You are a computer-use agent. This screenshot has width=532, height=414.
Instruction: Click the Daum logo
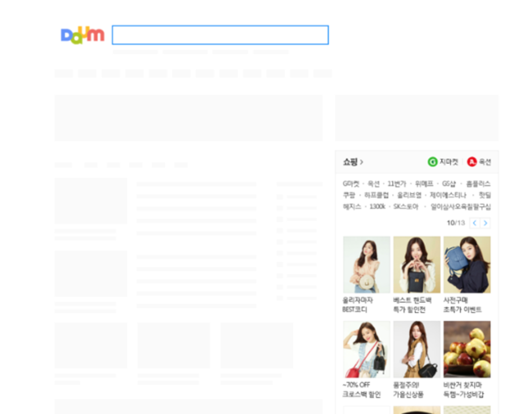(x=83, y=35)
